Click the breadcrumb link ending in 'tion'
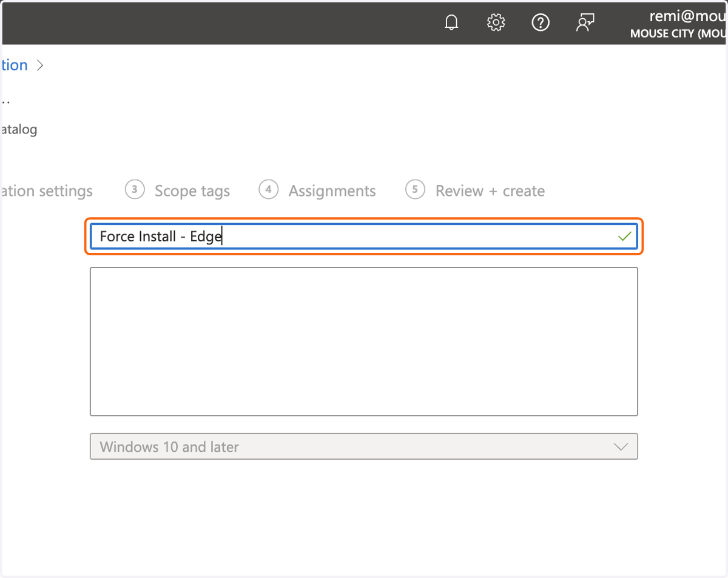 click(14, 65)
